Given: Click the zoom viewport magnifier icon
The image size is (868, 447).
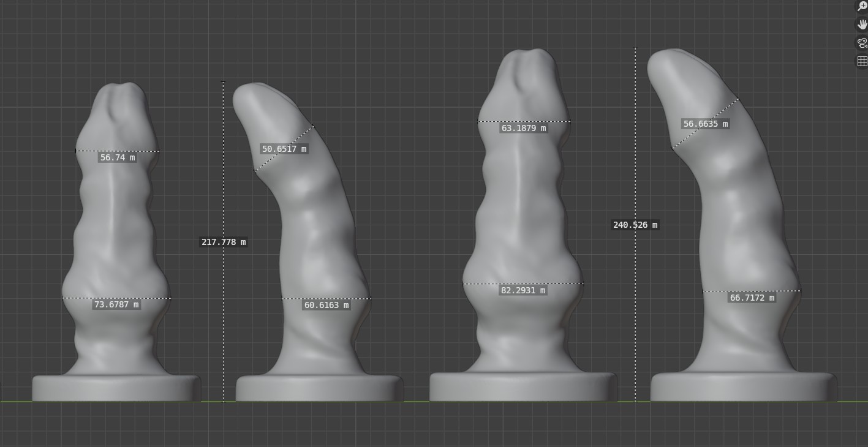Looking at the screenshot, I should 862,6.
